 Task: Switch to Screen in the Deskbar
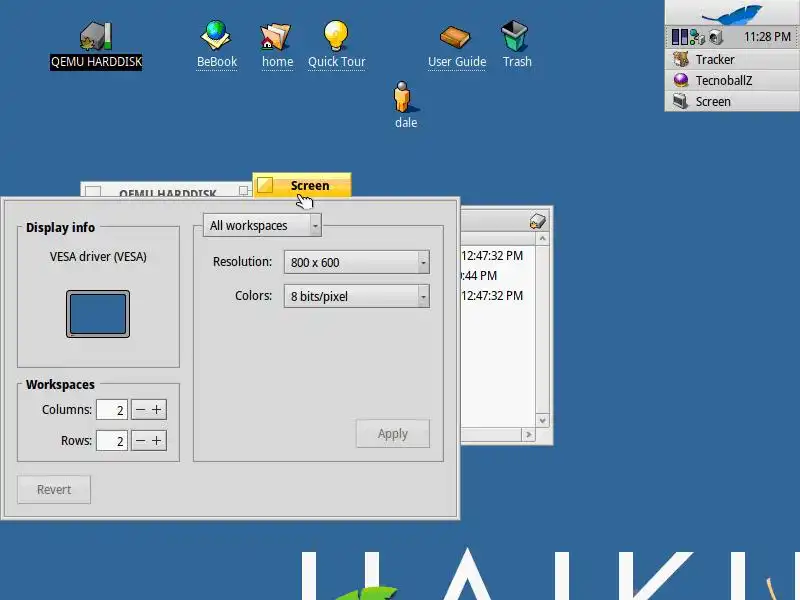732,102
